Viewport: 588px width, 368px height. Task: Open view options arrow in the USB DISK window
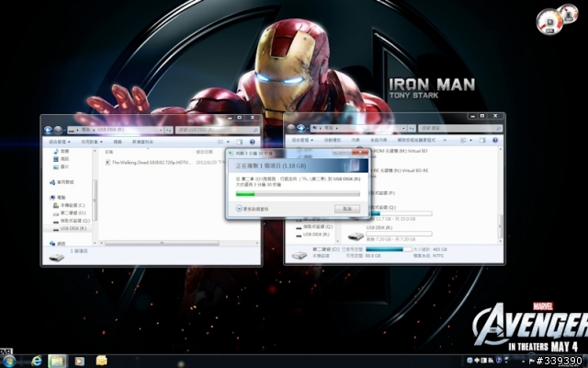click(228, 142)
